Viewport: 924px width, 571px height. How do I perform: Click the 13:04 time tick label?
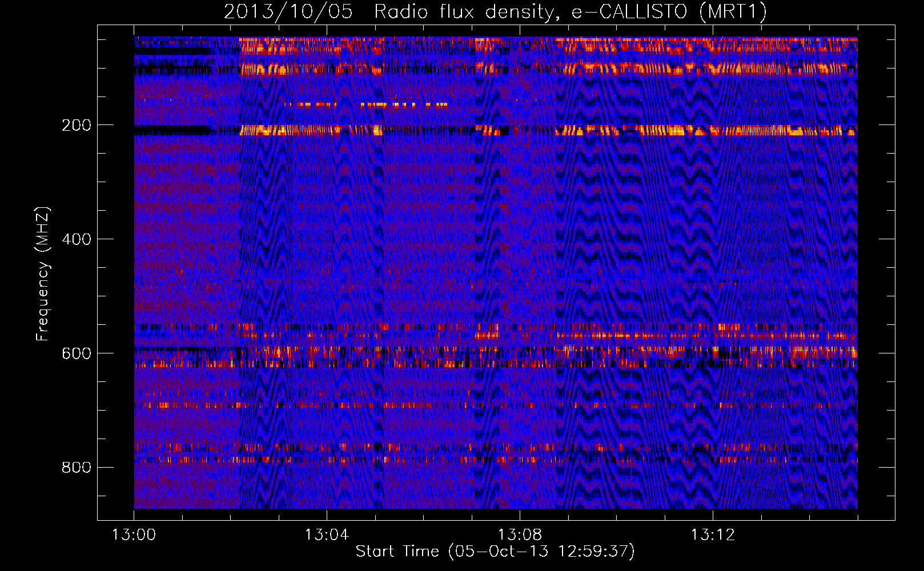click(x=327, y=535)
